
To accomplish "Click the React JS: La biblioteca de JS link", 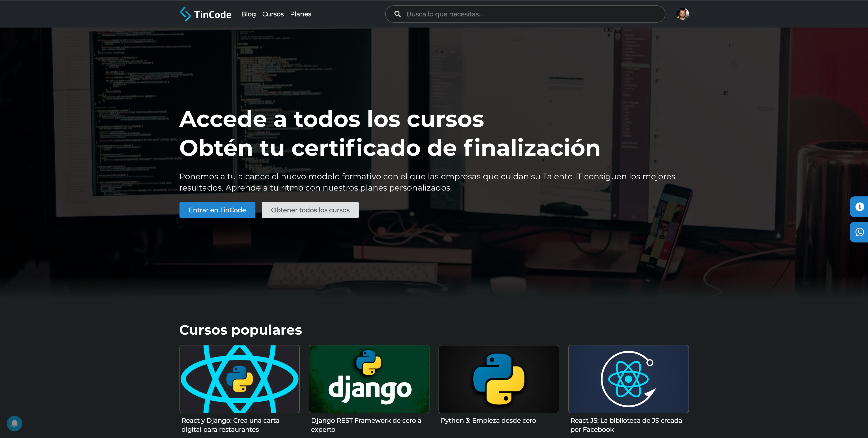I will [626, 424].
